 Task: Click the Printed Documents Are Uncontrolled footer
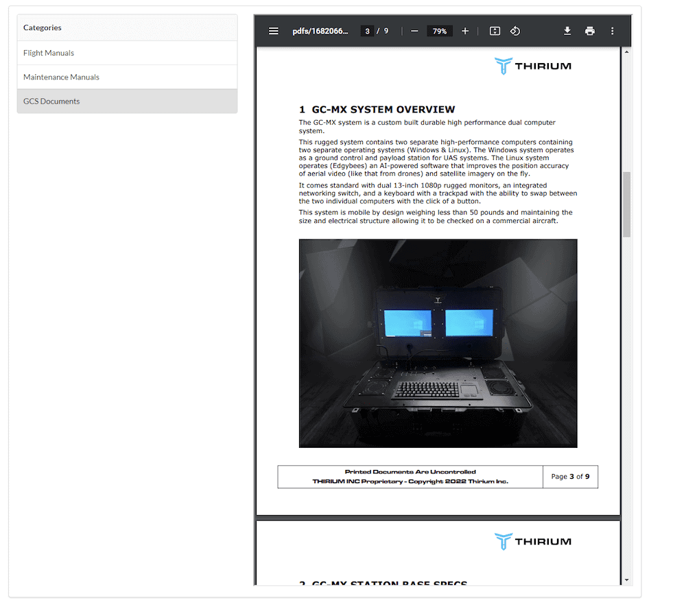pyautogui.click(x=410, y=472)
